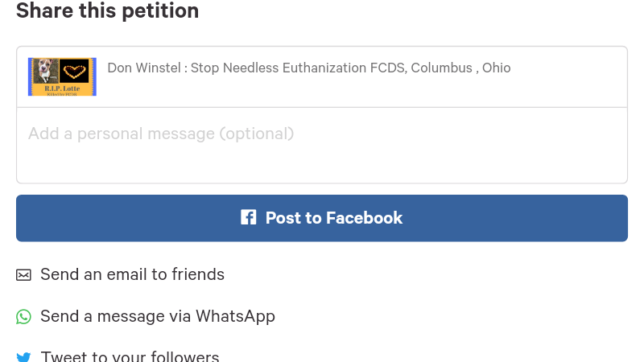
Task: Open Send an email to friends
Action: (132, 274)
